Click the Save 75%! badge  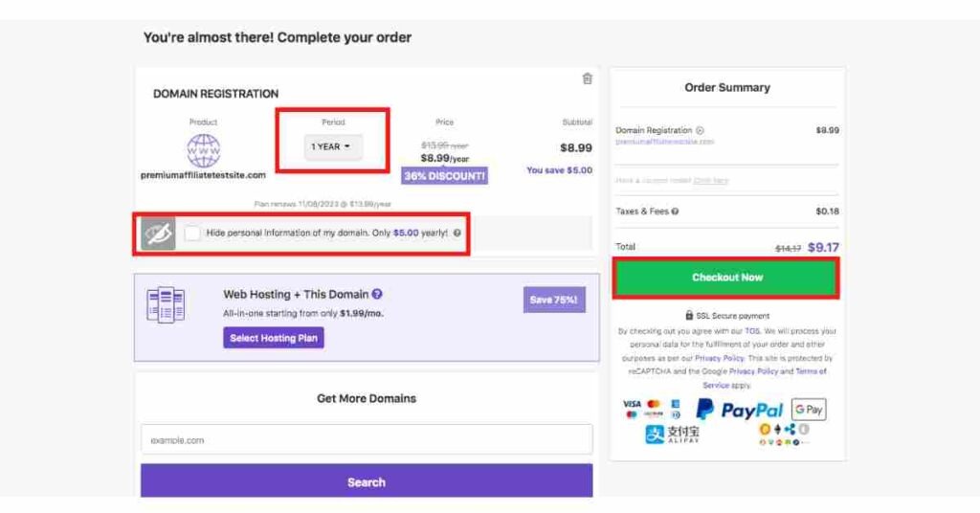pos(554,300)
